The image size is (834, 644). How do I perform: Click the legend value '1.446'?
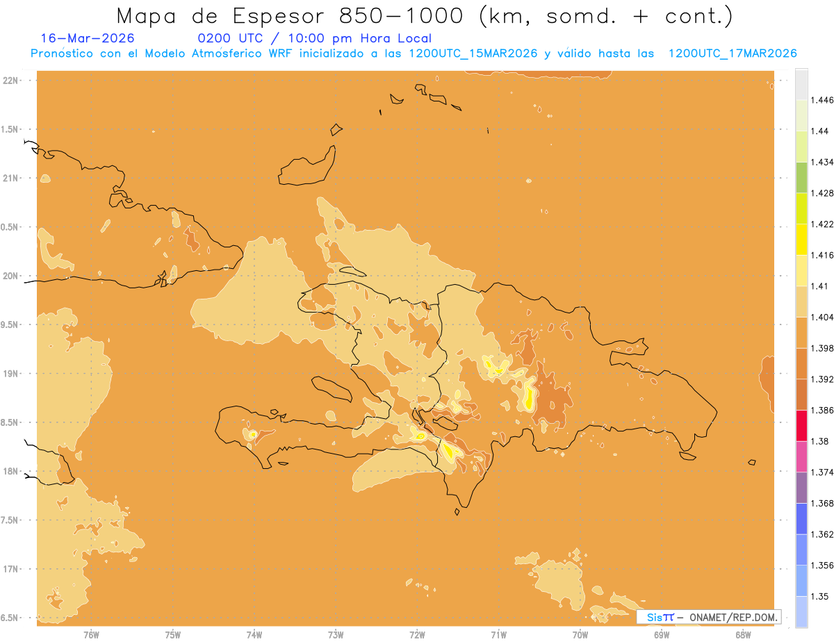pos(821,100)
